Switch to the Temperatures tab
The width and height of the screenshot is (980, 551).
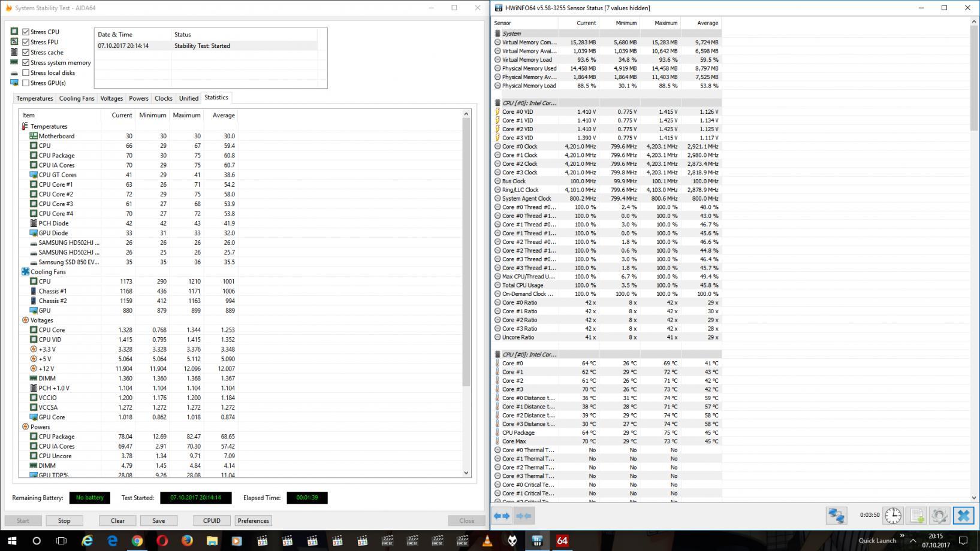[x=35, y=98]
